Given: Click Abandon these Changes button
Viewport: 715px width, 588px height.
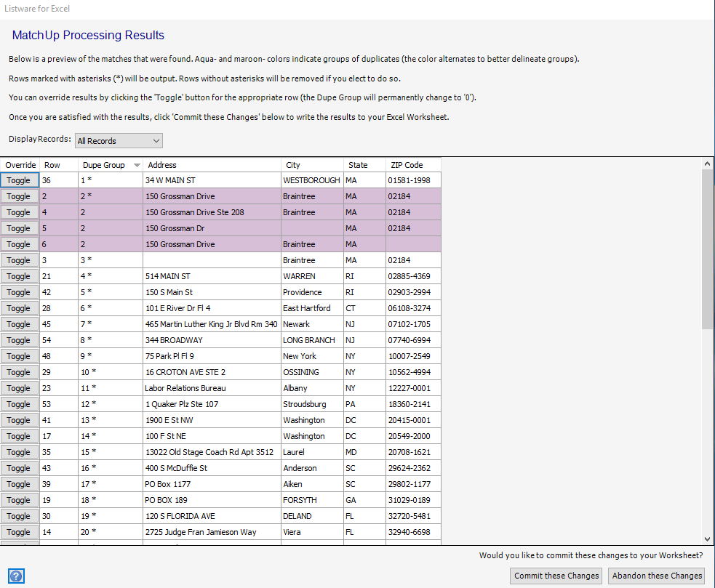Looking at the screenshot, I should point(657,576).
